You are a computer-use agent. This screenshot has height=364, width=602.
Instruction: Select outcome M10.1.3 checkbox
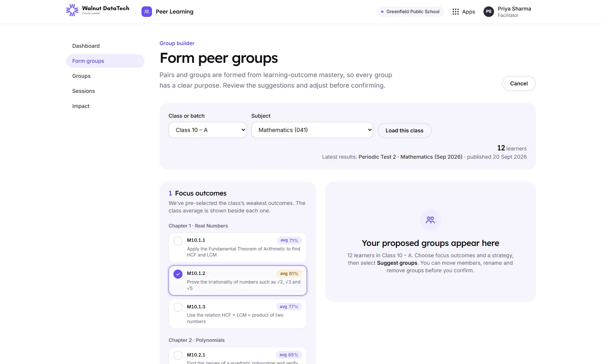pyautogui.click(x=178, y=307)
